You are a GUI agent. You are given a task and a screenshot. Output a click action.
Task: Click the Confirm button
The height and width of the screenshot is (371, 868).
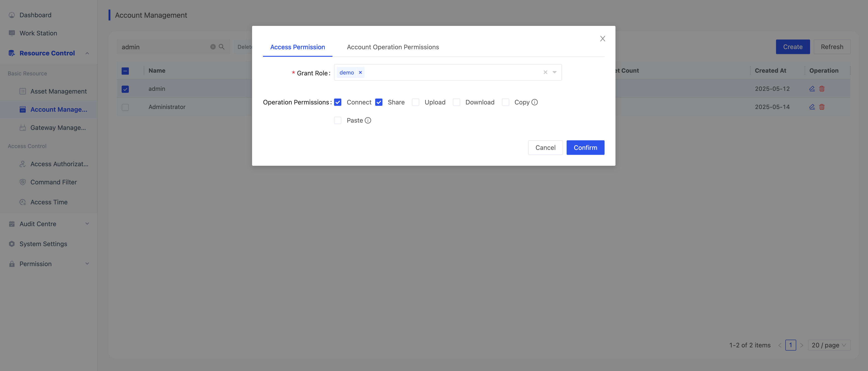(585, 148)
